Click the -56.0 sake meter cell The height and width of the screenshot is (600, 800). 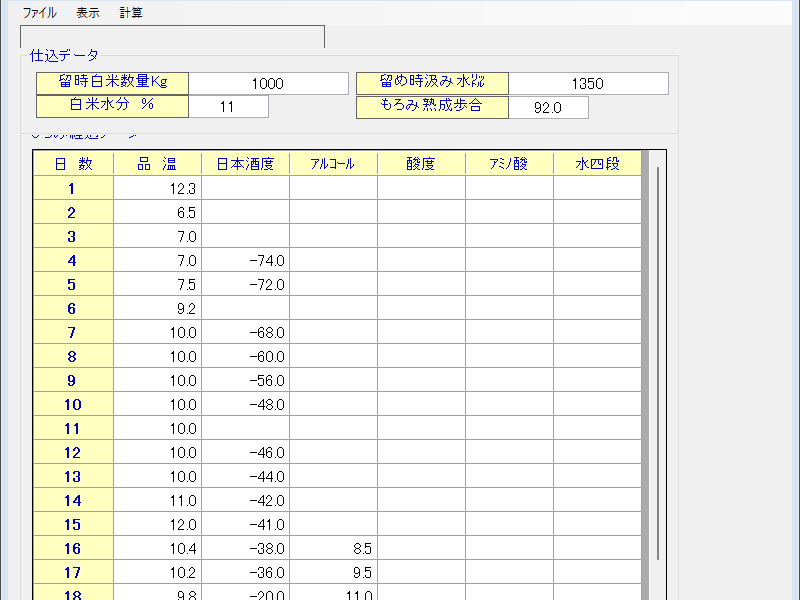coord(245,380)
